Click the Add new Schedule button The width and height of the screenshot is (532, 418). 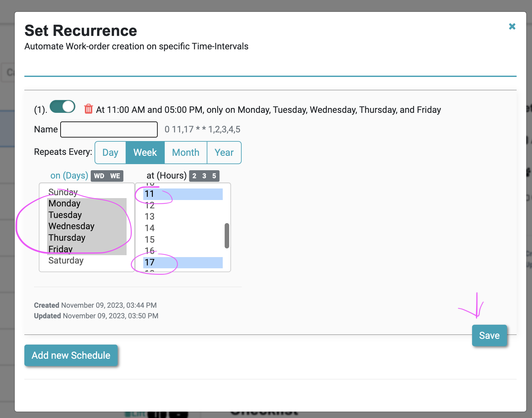71,355
